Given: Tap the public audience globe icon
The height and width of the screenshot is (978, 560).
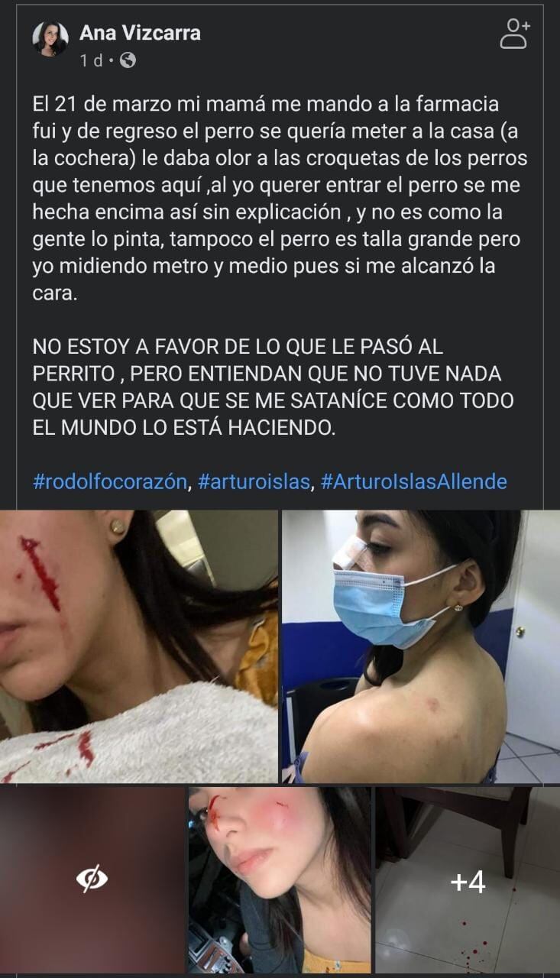Looking at the screenshot, I should (128, 60).
